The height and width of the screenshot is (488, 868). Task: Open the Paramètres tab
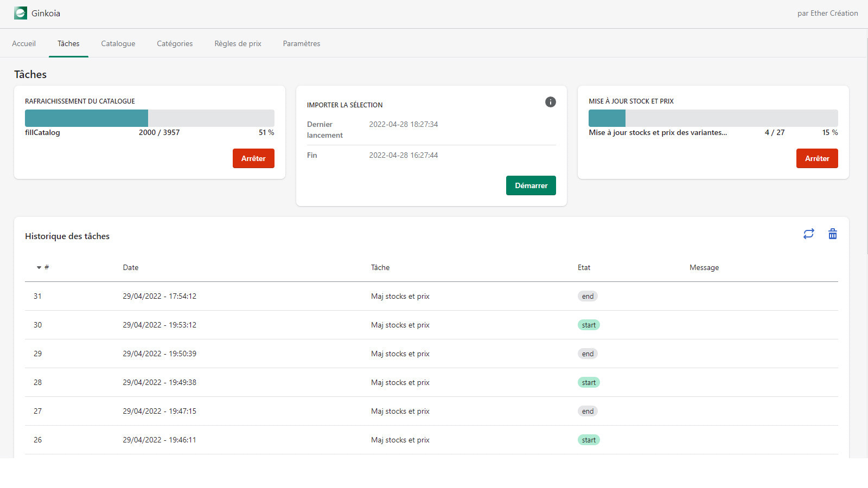coord(302,43)
